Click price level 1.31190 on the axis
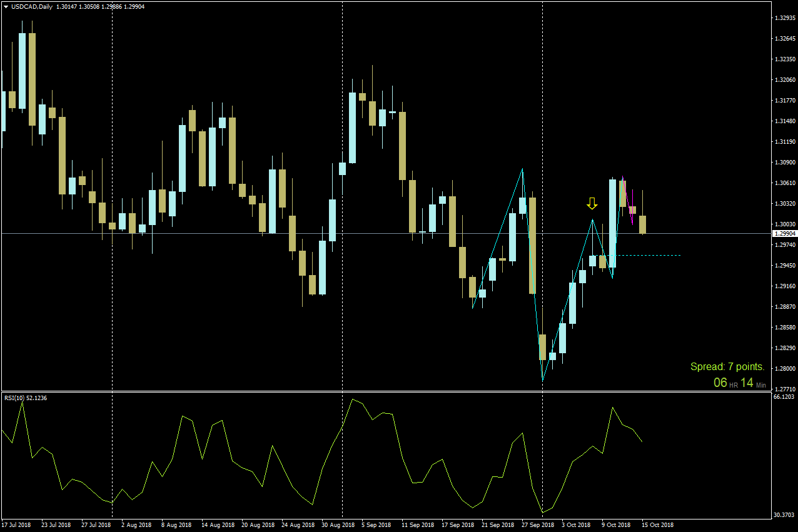The width and height of the screenshot is (798, 532). [x=784, y=142]
